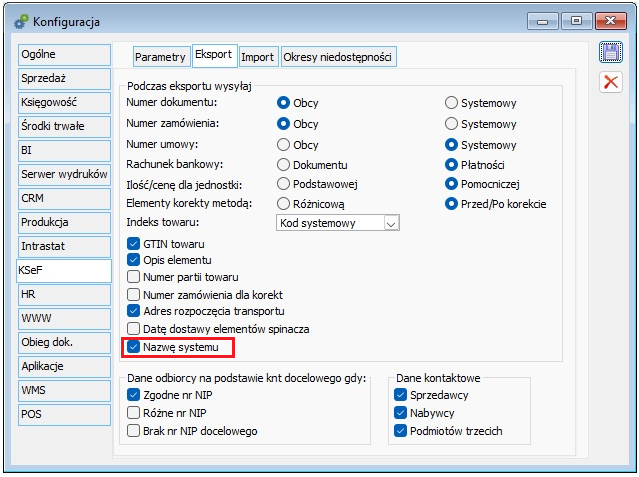This screenshot has width=639, height=477.
Task: Open the Serwer wydruków section
Action: 64,174
